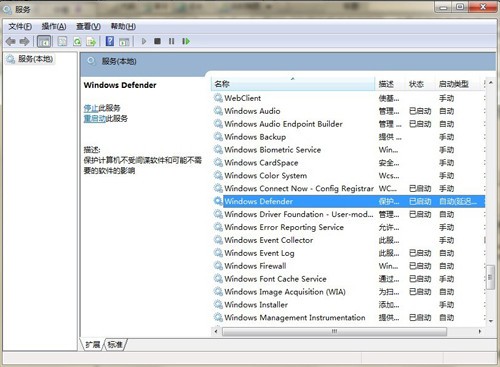Open the 查看(V) menu
This screenshot has width=500, height=367.
point(88,26)
